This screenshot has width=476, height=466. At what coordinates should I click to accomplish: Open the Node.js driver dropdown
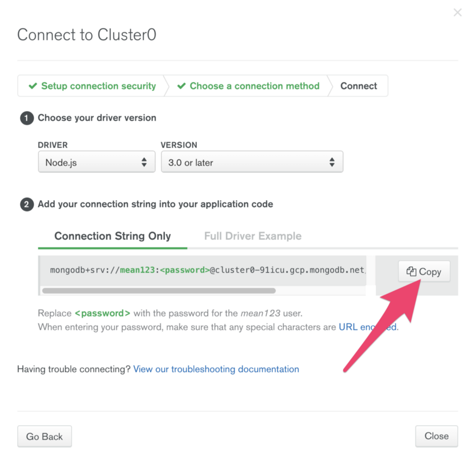point(96,162)
